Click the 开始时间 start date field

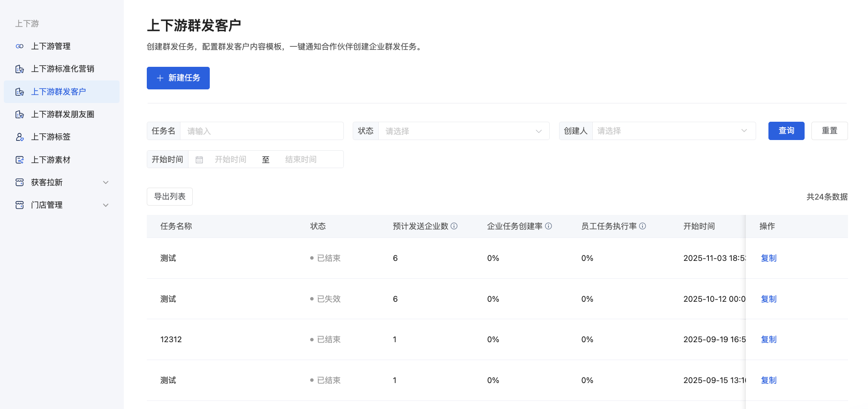(230, 160)
